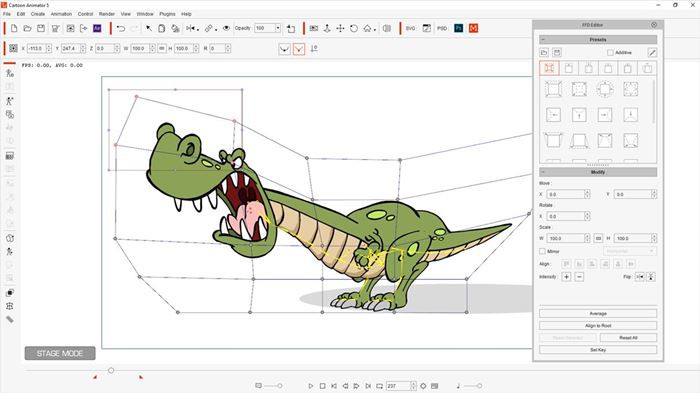Toggle STAGE MODE button

point(60,353)
